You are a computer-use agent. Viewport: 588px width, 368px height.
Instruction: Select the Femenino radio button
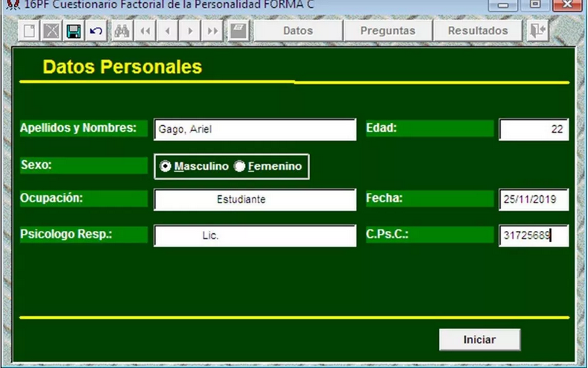[239, 166]
